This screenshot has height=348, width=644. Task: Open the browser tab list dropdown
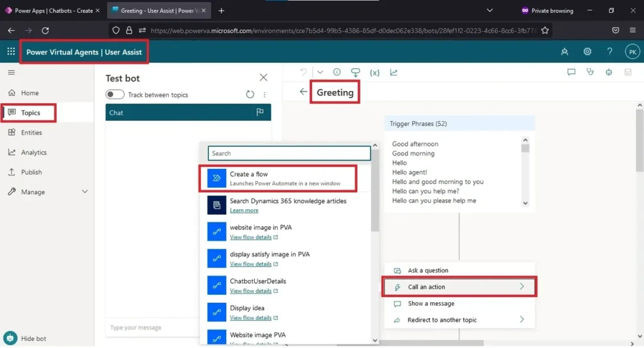tap(489, 10)
